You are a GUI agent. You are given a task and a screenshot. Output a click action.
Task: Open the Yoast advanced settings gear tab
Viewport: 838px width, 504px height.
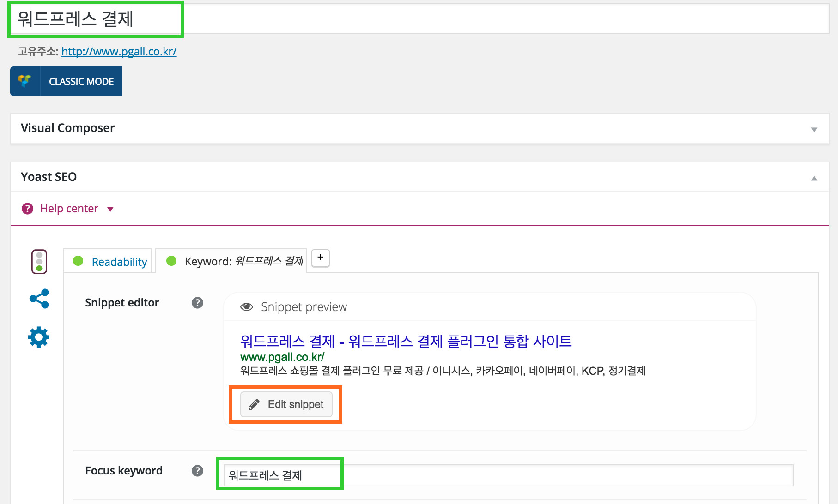click(x=39, y=337)
